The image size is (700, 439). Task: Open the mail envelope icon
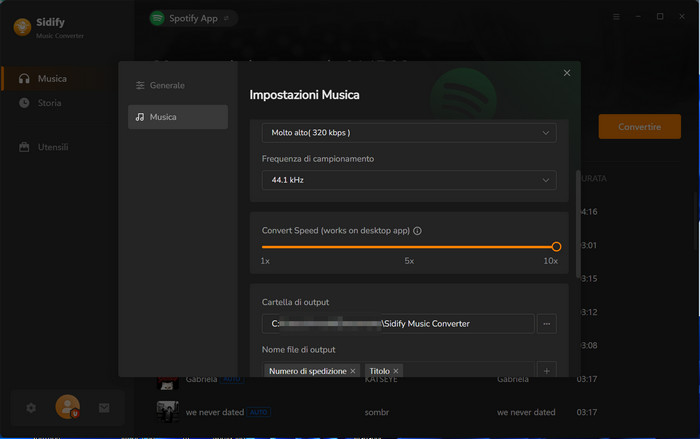104,408
